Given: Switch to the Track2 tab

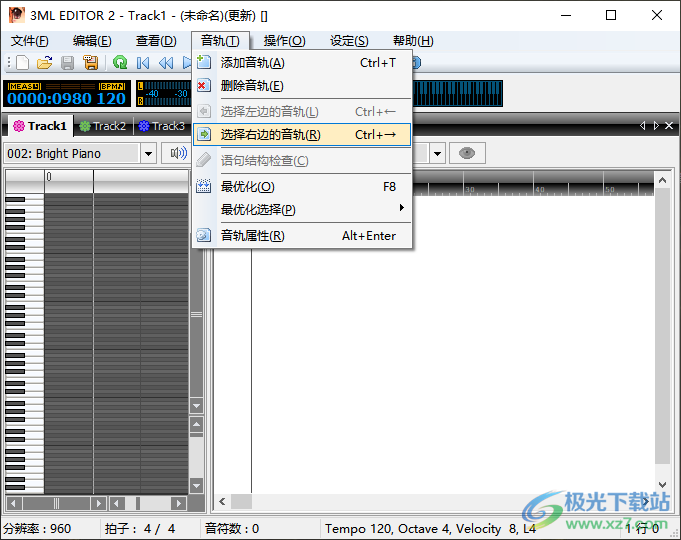Looking at the screenshot, I should pos(103,126).
